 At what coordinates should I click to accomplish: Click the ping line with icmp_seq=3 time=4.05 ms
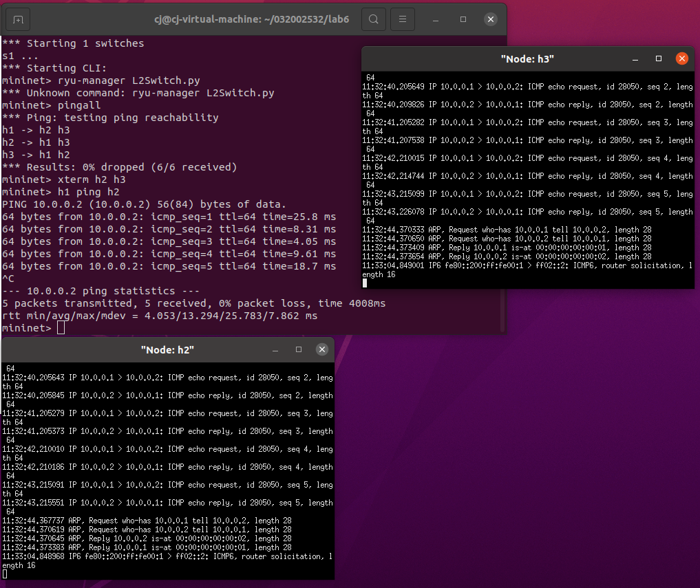[x=169, y=241]
